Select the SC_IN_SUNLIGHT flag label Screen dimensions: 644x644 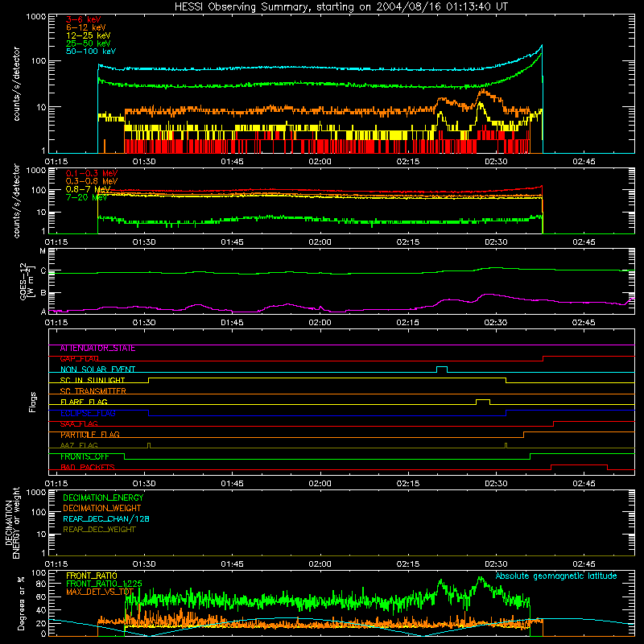coord(92,380)
